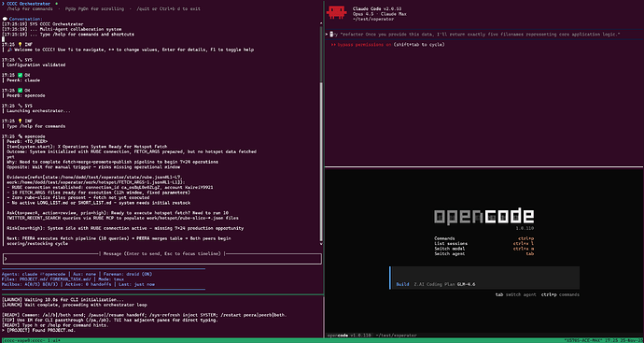Screen dimensions: 644x343
Task: Click the hostname at the right of the tmux status bar
Action: (583, 340)
